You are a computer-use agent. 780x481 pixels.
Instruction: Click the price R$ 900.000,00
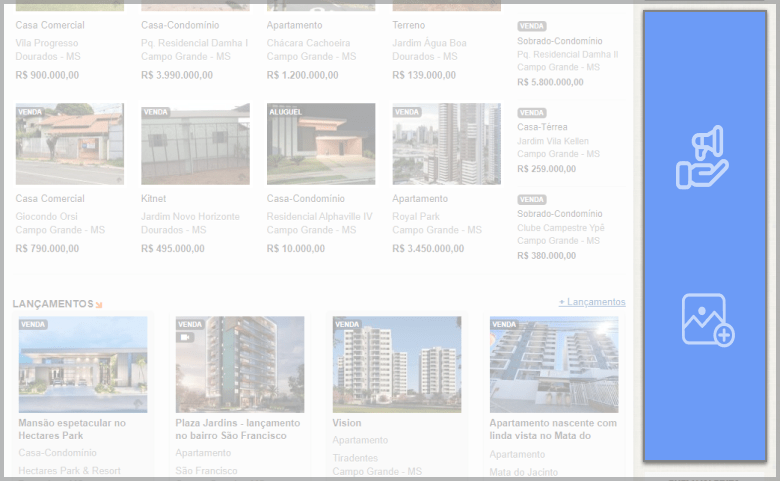click(x=47, y=75)
